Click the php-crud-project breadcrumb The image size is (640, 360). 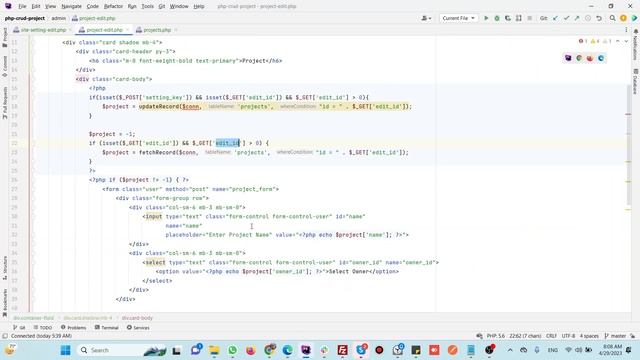coord(24,18)
